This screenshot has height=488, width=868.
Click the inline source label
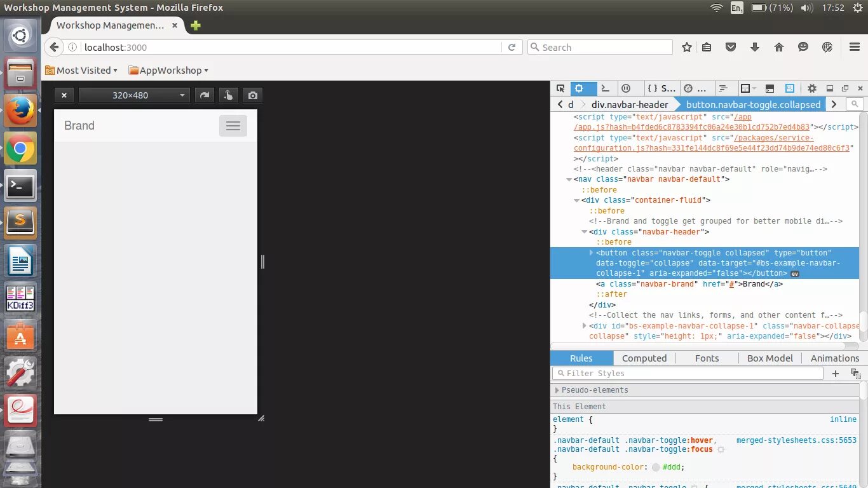pyautogui.click(x=843, y=419)
